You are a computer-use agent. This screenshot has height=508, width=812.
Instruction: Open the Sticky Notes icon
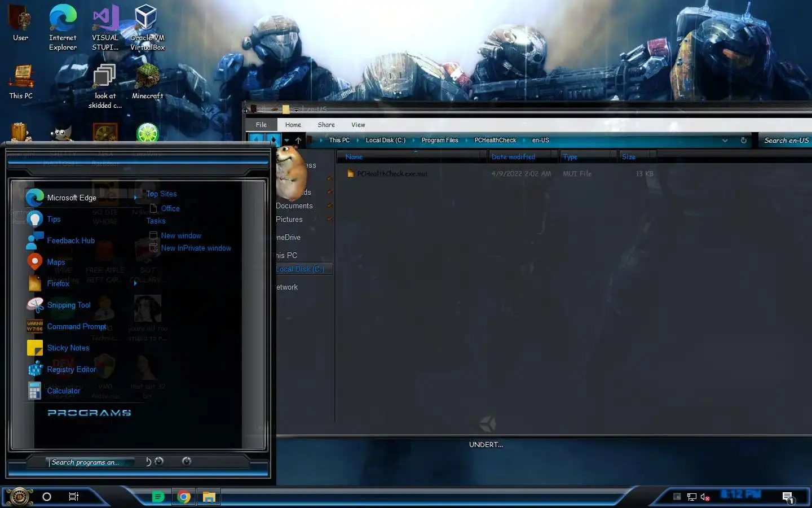34,348
